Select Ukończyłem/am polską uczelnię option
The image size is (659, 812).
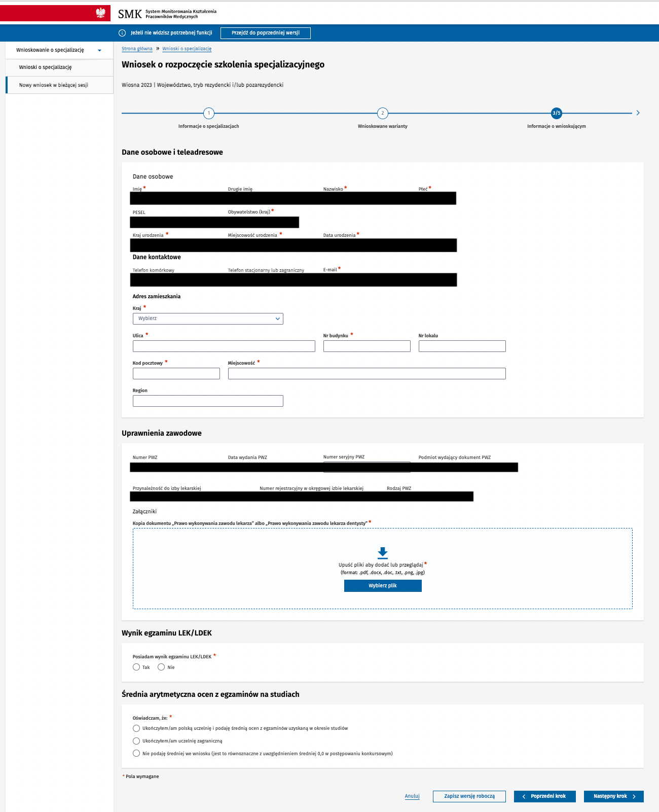point(136,728)
